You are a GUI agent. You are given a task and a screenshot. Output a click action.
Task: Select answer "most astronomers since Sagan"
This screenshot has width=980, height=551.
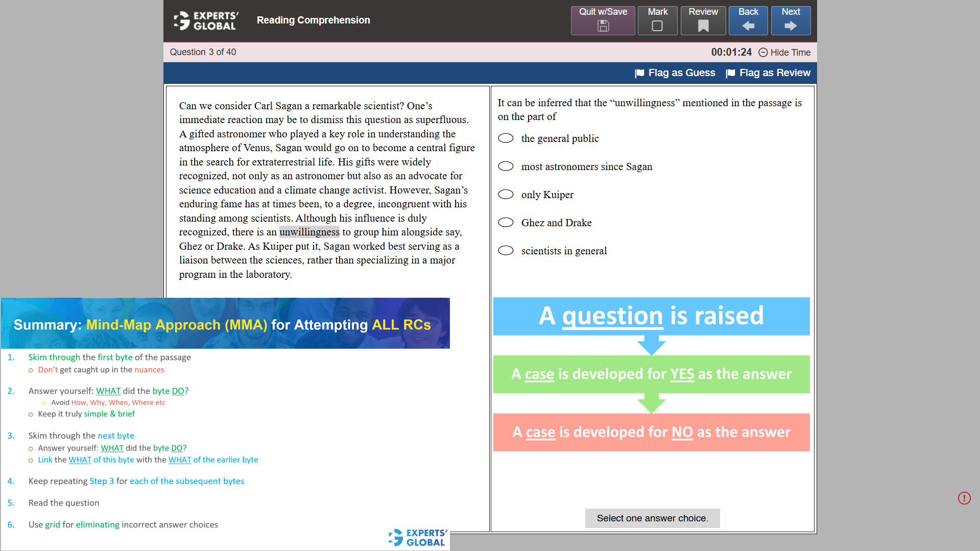pos(506,166)
